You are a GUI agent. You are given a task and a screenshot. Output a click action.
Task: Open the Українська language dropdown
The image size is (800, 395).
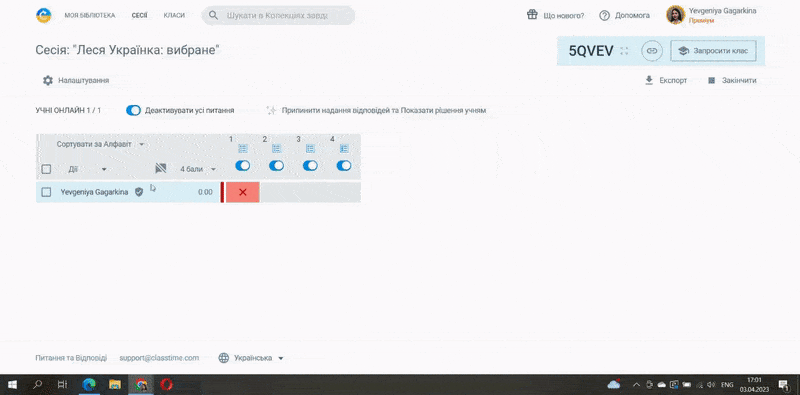(x=251, y=358)
